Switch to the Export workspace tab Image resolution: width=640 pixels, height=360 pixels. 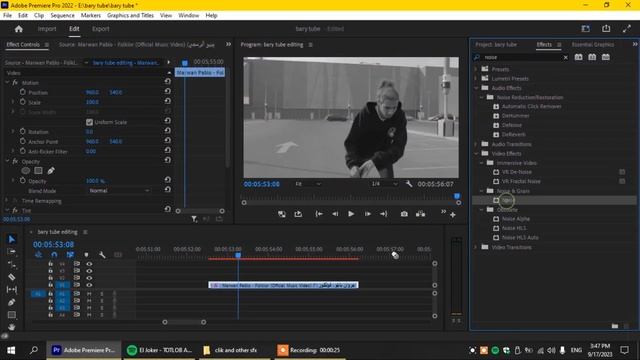[x=100, y=29]
